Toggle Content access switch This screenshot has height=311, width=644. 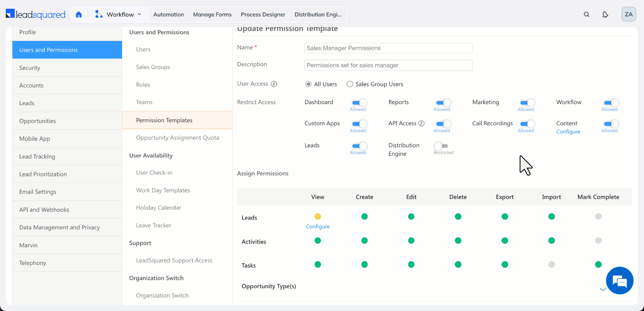click(x=611, y=124)
